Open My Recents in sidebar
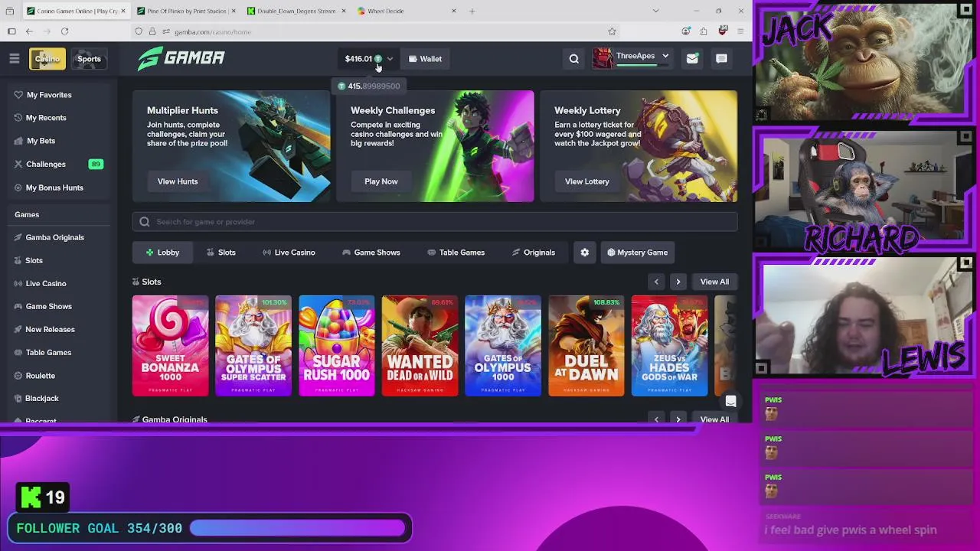This screenshot has width=980, height=551. [46, 118]
